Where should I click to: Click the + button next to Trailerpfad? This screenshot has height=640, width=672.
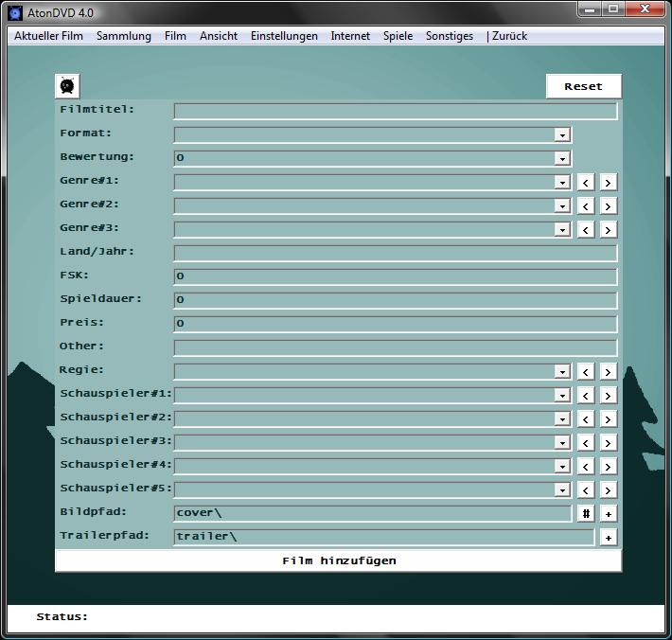(x=609, y=537)
